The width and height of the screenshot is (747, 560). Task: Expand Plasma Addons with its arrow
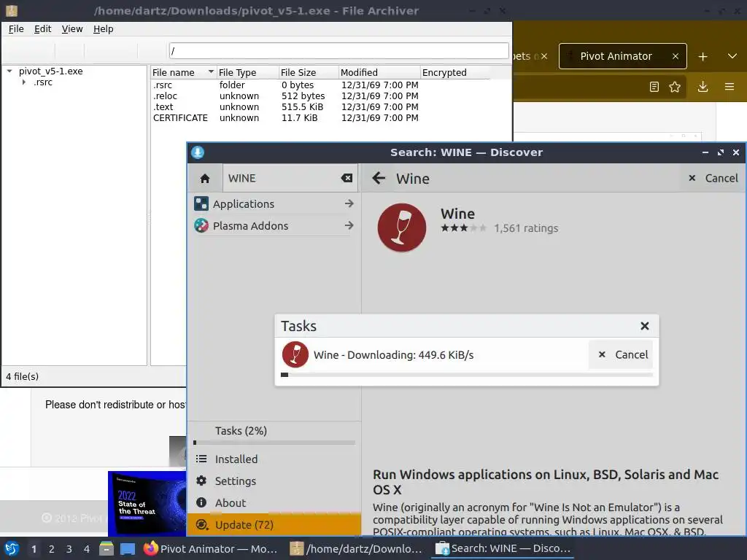[349, 226]
